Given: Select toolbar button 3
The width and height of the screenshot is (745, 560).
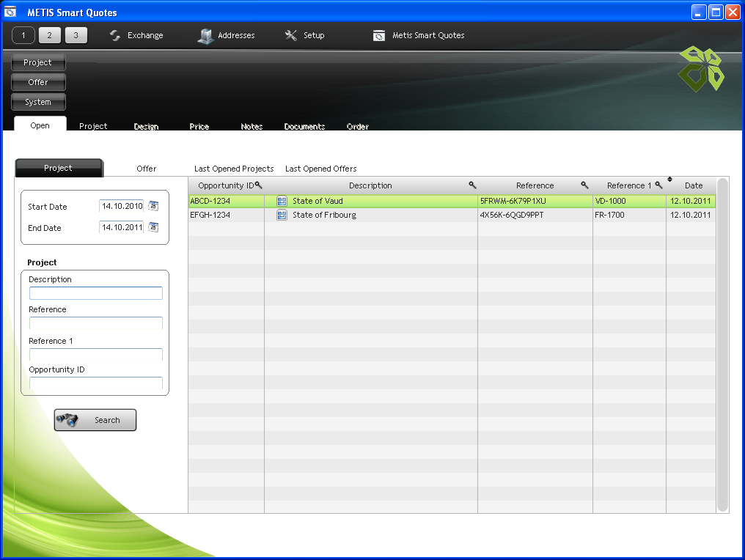Looking at the screenshot, I should [76, 35].
